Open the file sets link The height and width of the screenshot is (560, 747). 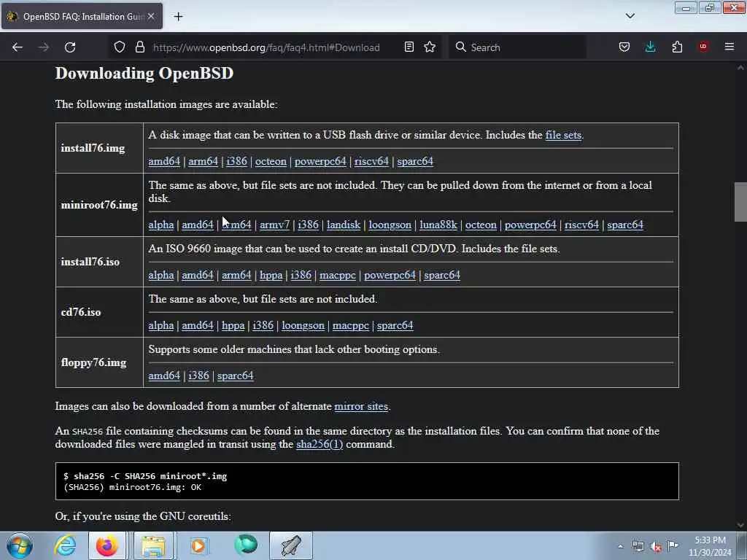pyautogui.click(x=563, y=135)
